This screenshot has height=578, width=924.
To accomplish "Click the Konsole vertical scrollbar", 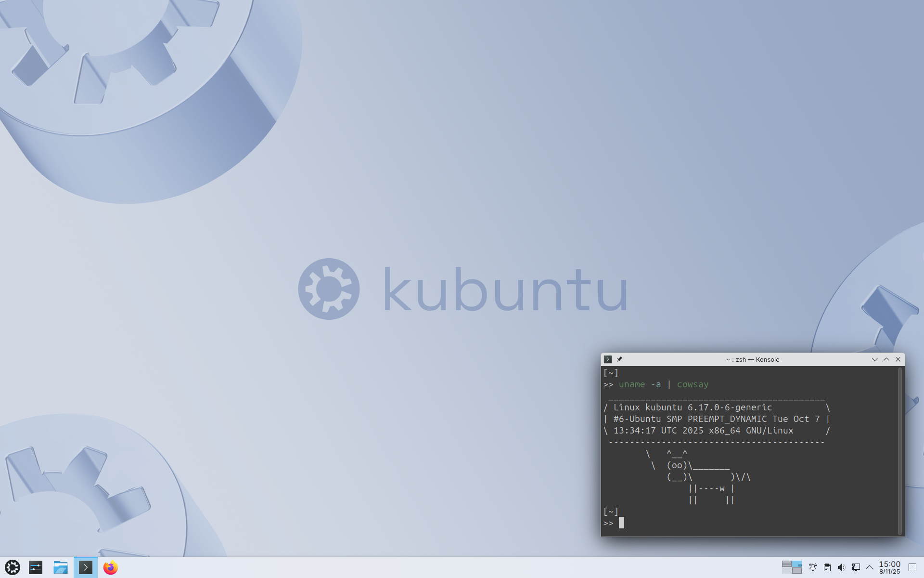I will [900, 451].
